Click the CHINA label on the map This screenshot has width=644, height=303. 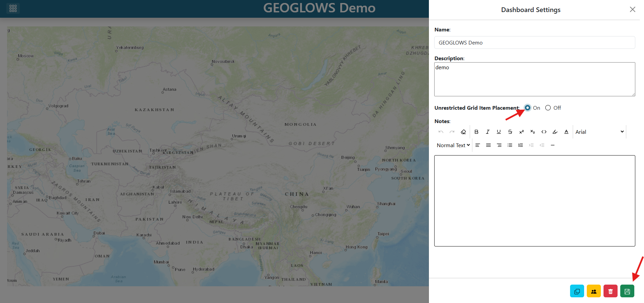297,194
